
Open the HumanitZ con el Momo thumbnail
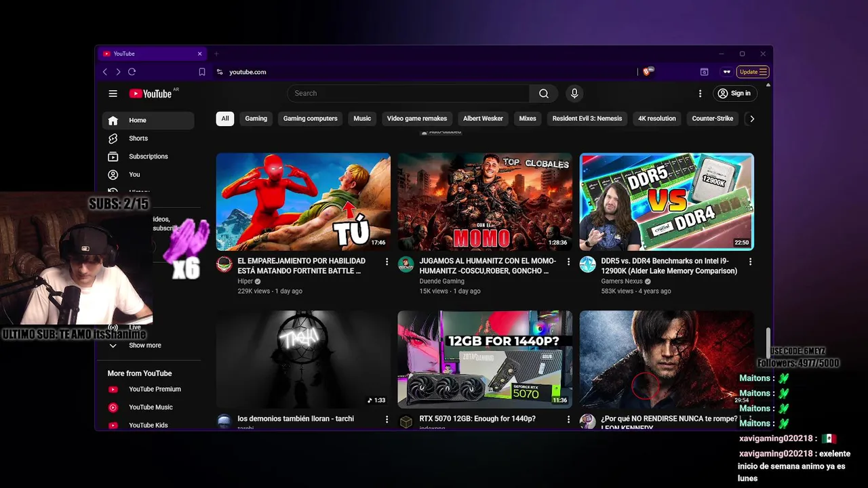[x=485, y=202]
